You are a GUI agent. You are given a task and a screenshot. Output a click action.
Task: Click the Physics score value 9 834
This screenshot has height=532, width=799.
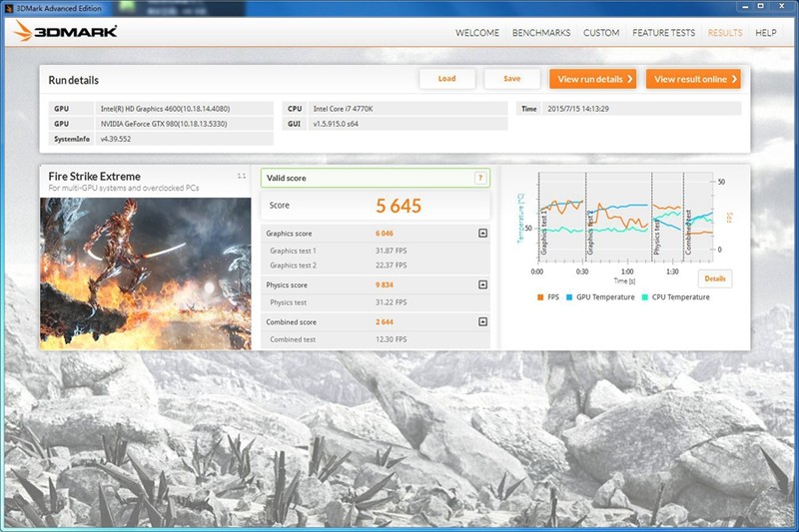[385, 284]
